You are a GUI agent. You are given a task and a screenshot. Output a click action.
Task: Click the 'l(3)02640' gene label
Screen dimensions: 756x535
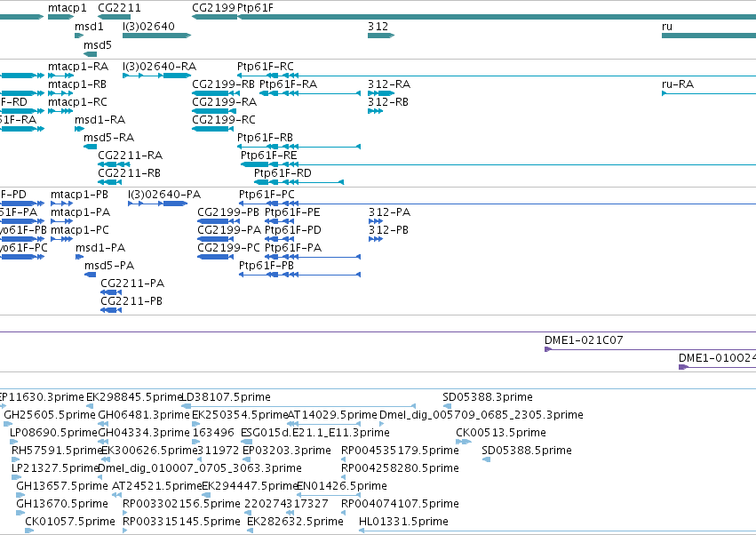[x=148, y=26]
